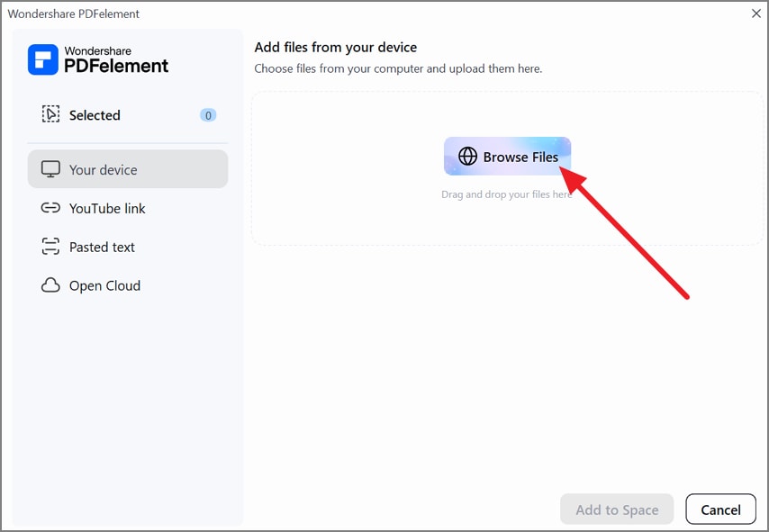Click the Add to Space button
Screen dimensions: 769x532
click(x=617, y=509)
